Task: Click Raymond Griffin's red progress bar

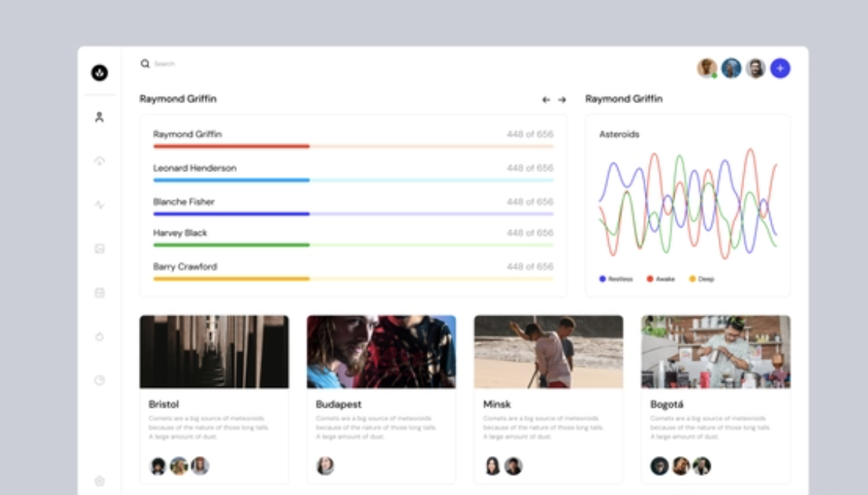Action: point(232,146)
